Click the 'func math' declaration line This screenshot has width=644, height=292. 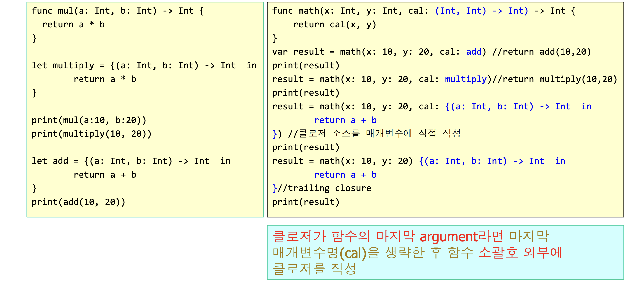click(423, 11)
